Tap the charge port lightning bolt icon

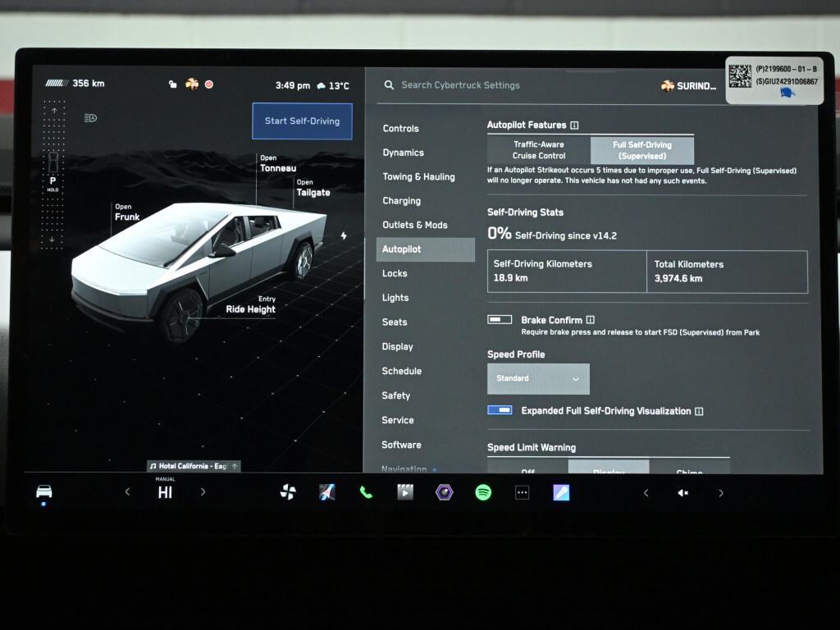click(344, 236)
